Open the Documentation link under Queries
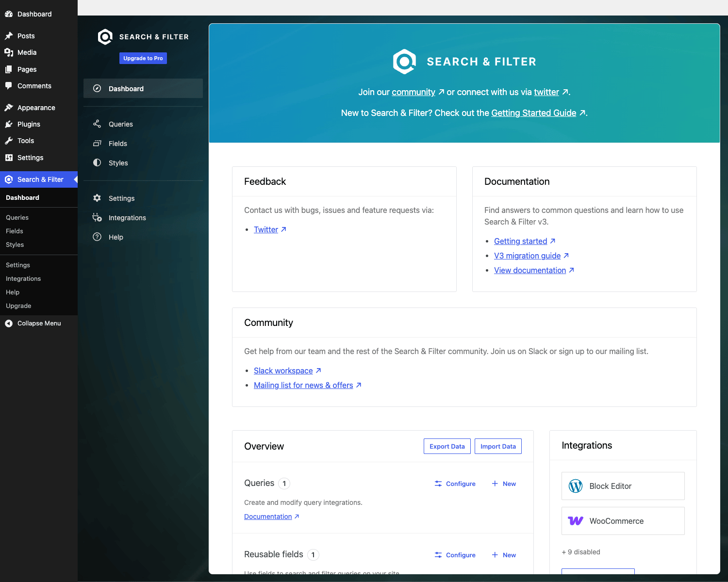728x582 pixels. [x=268, y=517]
